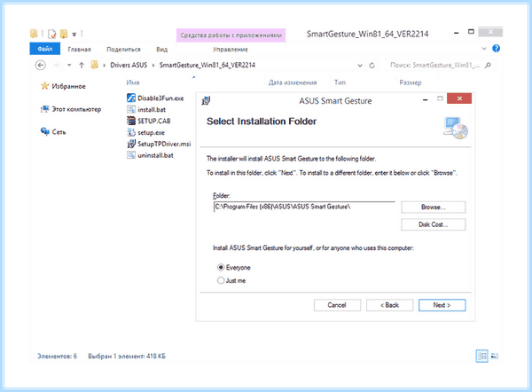Select the Disable3Fun.exe file

point(160,98)
